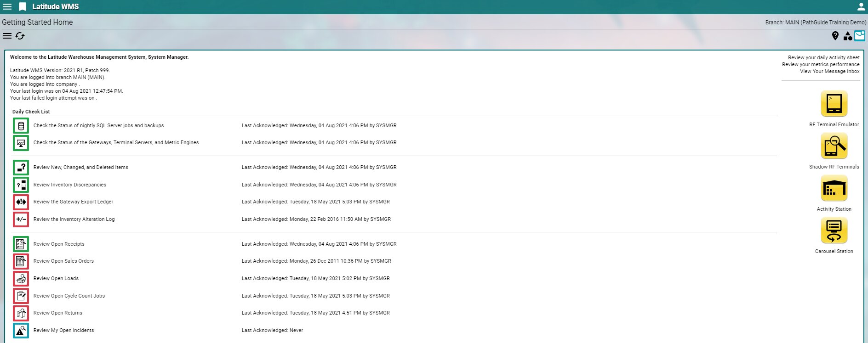Click the location pin help icon
Image resolution: width=868 pixels, height=343 pixels.
tap(835, 36)
